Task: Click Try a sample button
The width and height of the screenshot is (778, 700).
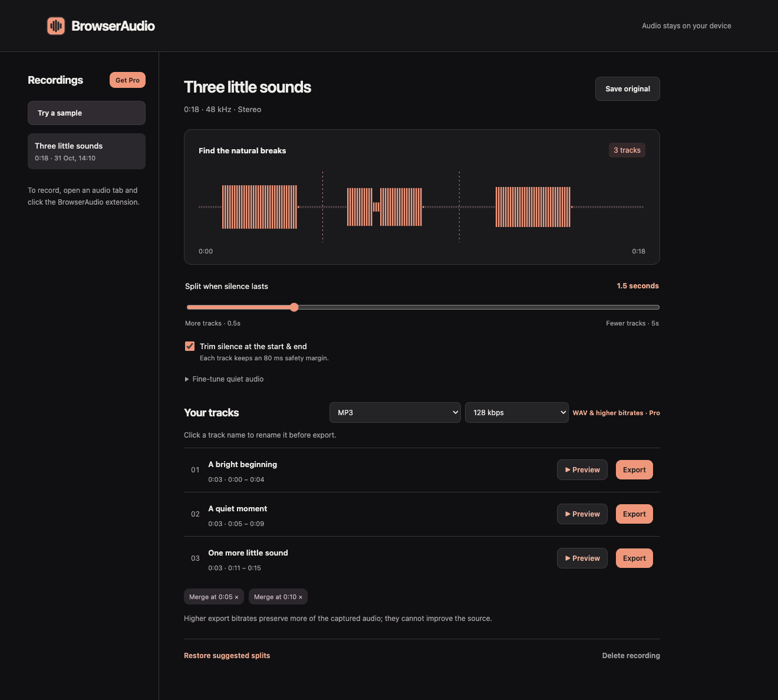Action: tap(87, 113)
